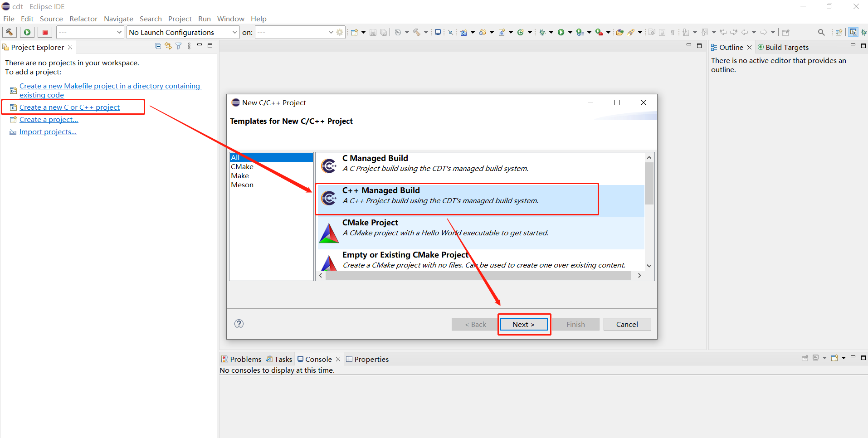This screenshot has height=438, width=868.
Task: Expand the New wizard dropdown arrow
Action: click(363, 32)
